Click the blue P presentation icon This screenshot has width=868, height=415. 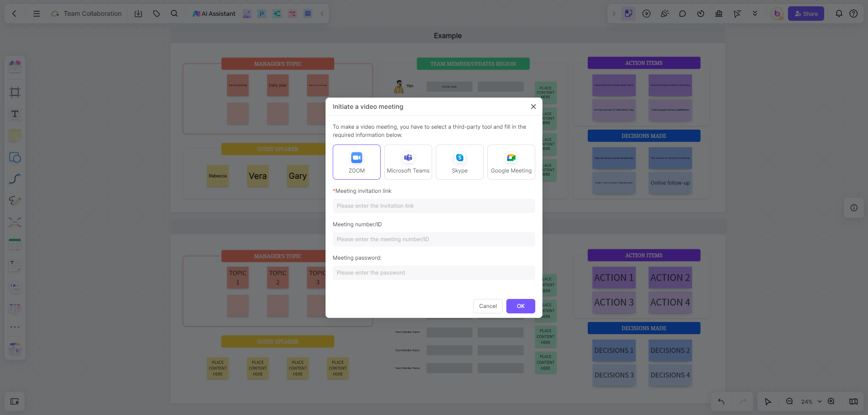point(262,14)
